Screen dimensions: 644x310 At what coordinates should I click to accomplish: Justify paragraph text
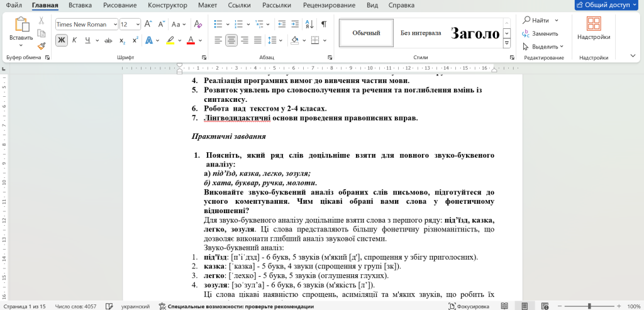click(x=257, y=40)
